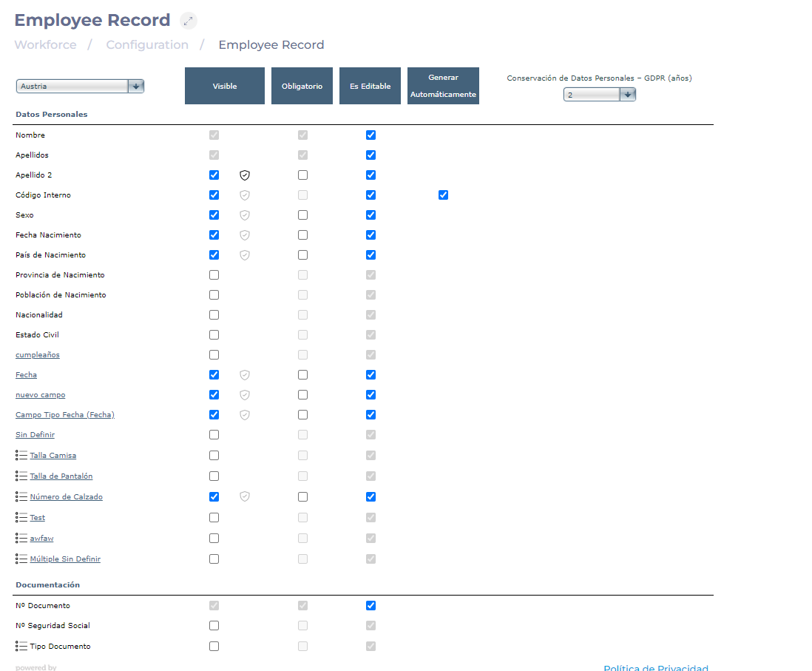Open the Austria country dropdown
Screen dimensions: 812x671
[80, 87]
